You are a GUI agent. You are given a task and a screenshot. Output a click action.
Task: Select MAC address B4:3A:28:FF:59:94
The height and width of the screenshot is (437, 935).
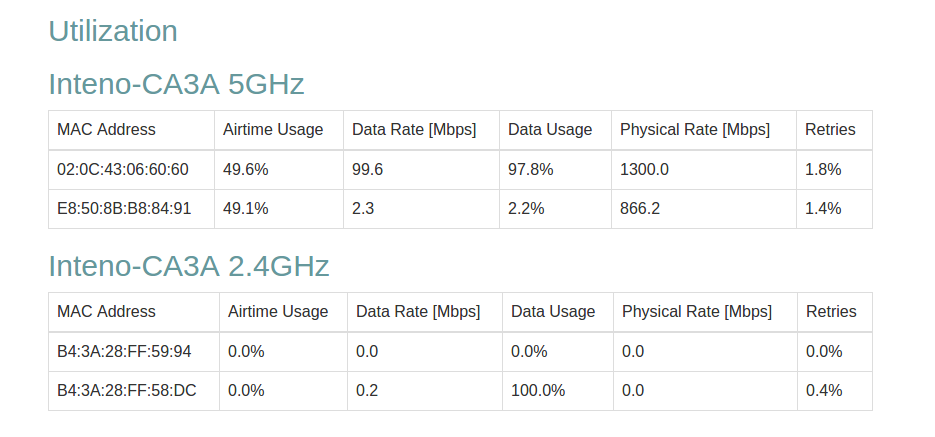[x=124, y=352]
